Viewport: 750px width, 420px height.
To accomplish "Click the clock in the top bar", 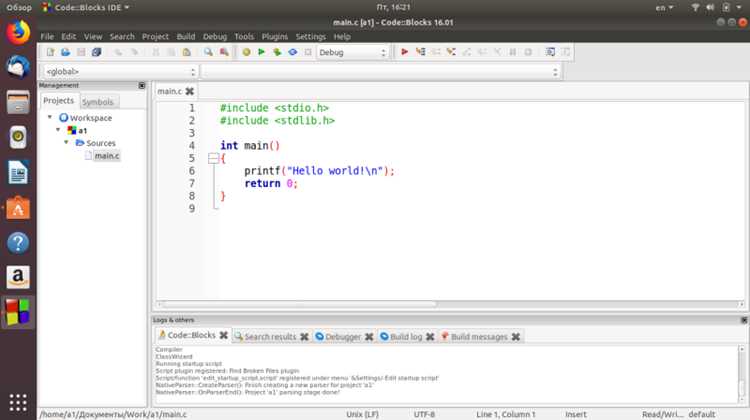I will 393,7.
